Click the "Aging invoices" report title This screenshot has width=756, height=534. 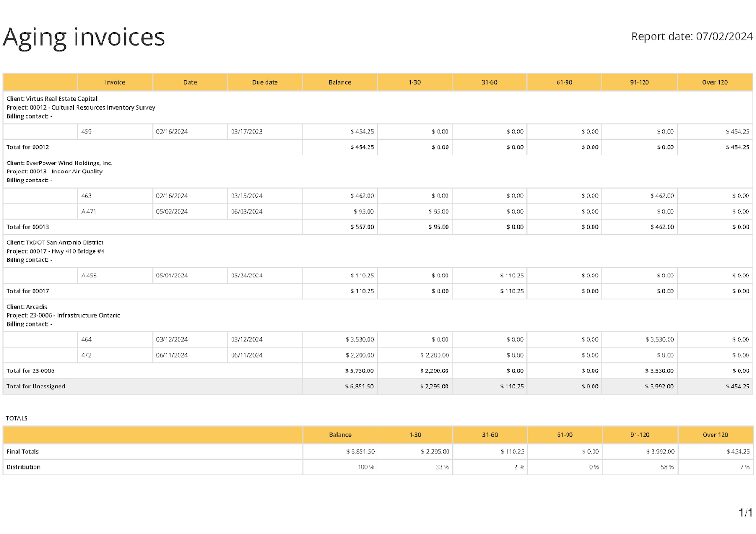tap(84, 37)
